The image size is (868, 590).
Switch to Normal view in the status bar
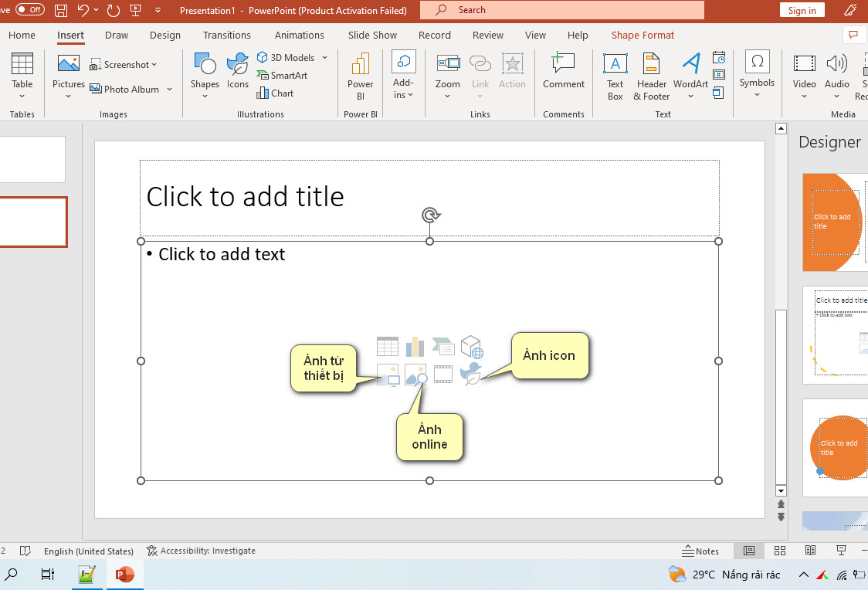[749, 551]
